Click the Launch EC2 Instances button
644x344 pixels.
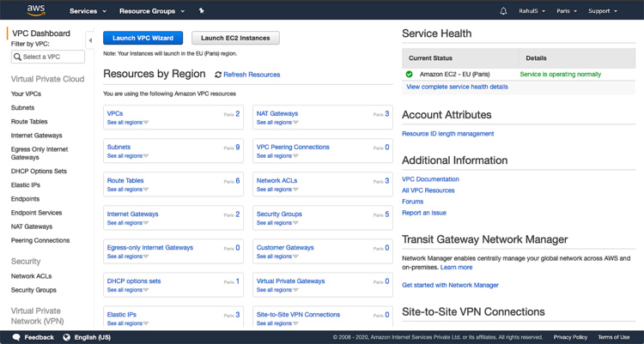click(235, 38)
